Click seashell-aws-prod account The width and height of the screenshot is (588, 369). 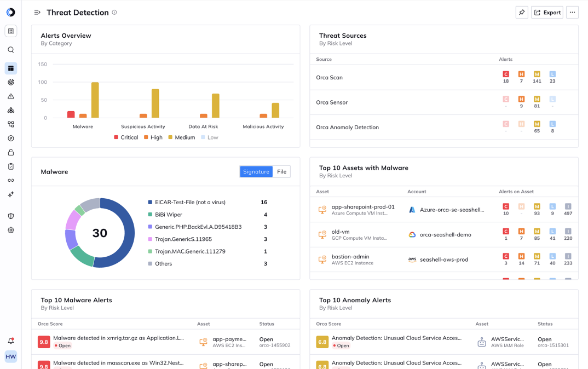pyautogui.click(x=444, y=260)
